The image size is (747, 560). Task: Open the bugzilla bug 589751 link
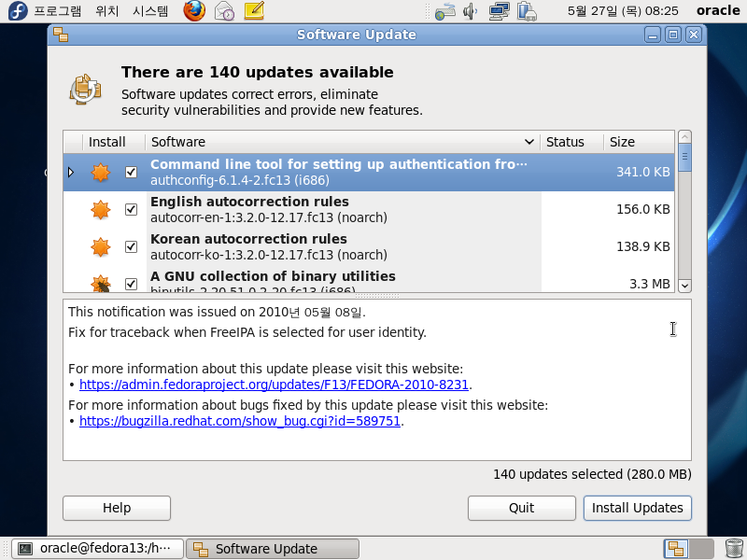click(240, 422)
